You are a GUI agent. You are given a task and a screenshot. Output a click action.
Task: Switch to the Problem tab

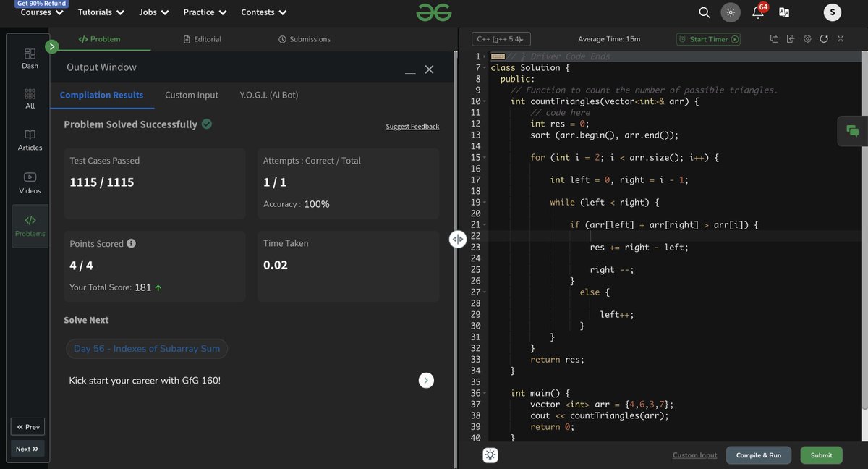[x=100, y=39]
